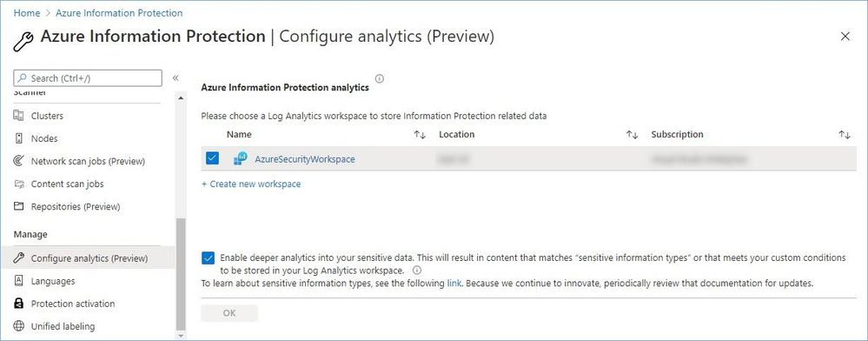This screenshot has height=341, width=868.
Task: Click Create new workspace link
Action: coord(251,184)
